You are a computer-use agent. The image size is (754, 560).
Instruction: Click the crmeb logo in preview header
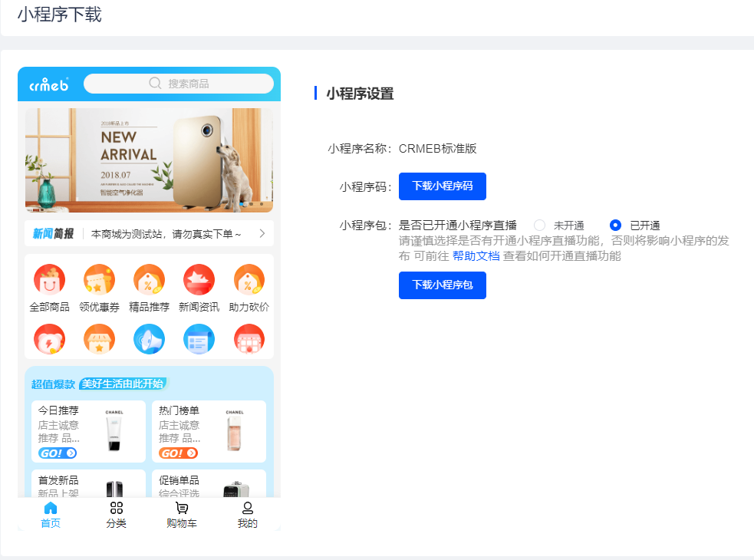click(48, 84)
